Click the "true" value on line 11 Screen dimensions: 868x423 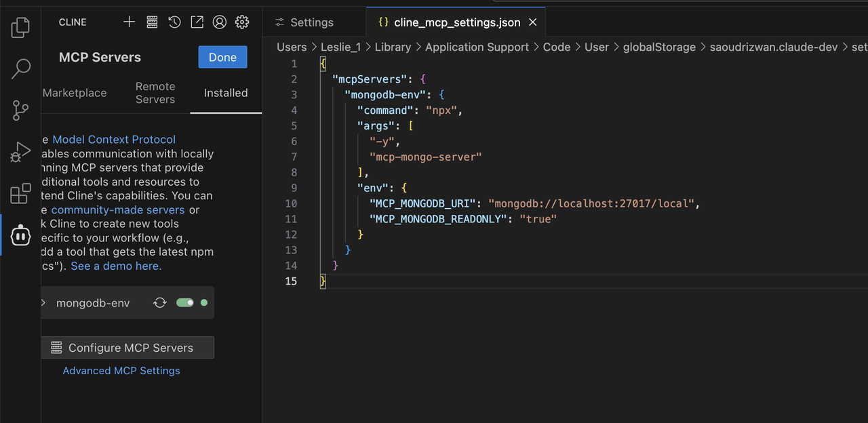click(x=538, y=219)
